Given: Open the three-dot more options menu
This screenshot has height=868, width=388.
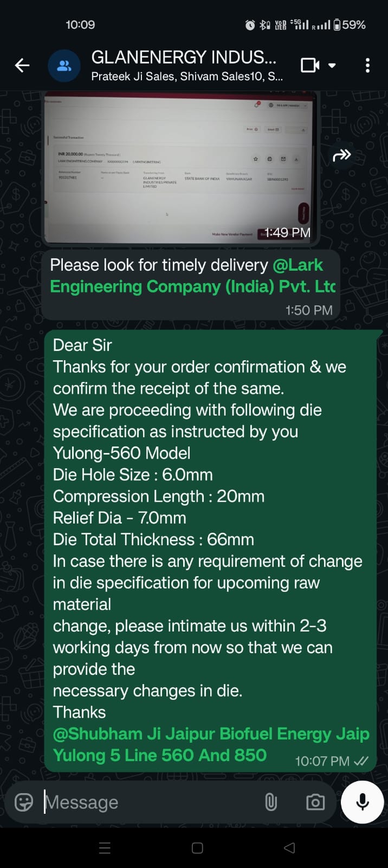Looking at the screenshot, I should tap(367, 66).
